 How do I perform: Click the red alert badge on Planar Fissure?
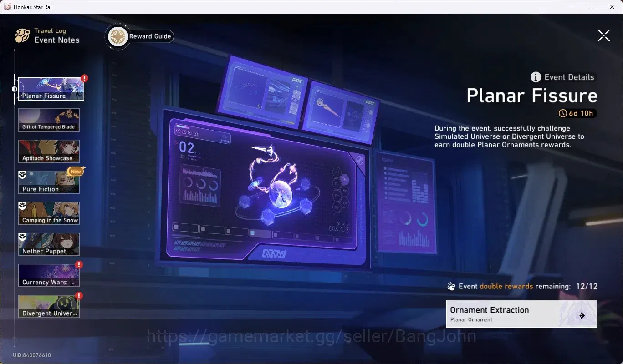[x=84, y=78]
